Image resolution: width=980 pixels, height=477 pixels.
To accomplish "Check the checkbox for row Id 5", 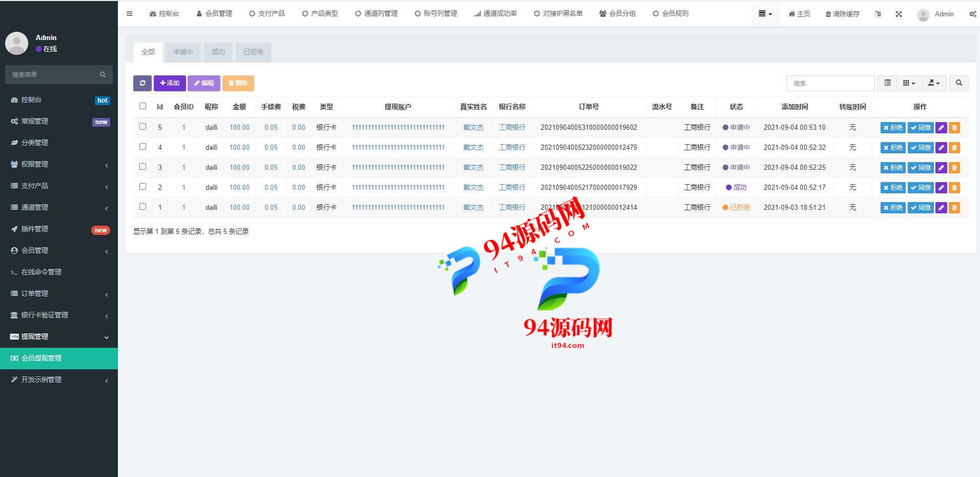I will pyautogui.click(x=143, y=127).
